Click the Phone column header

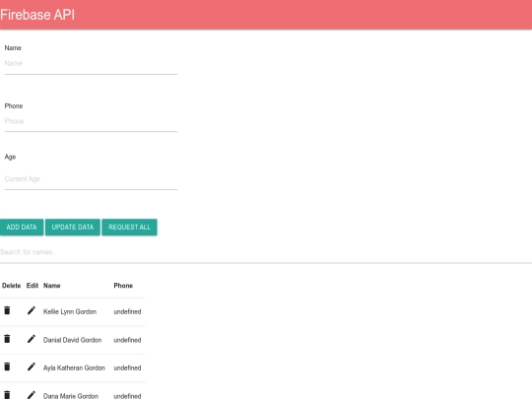pyautogui.click(x=123, y=286)
